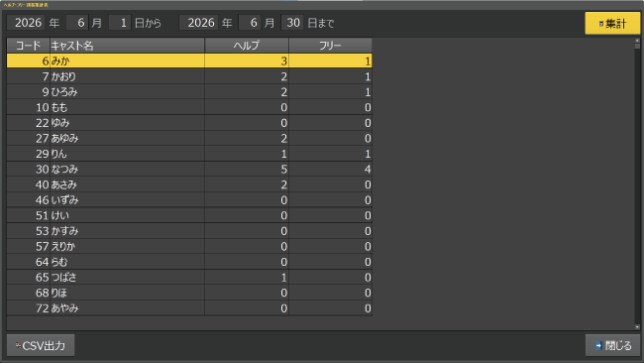This screenshot has height=363, width=644.
Task: Edit the end month field
Action: (x=250, y=23)
